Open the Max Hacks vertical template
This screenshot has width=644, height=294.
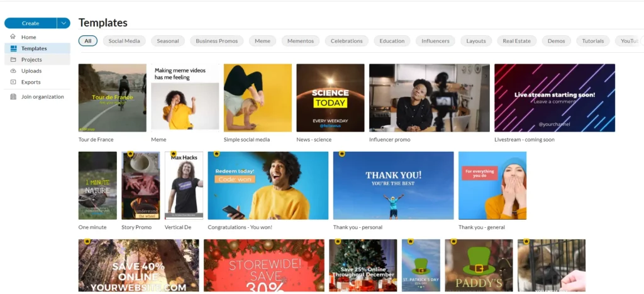tap(184, 186)
